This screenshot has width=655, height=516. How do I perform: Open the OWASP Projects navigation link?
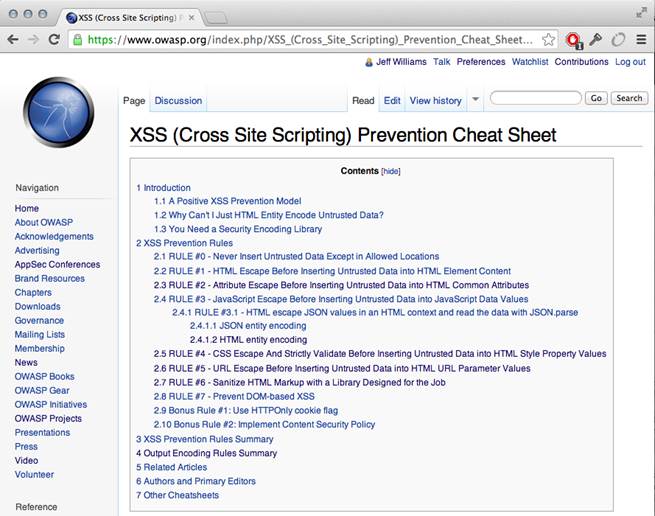[x=48, y=418]
